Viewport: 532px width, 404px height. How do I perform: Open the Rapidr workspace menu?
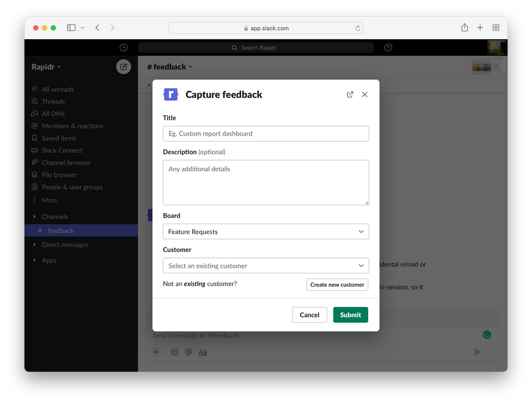pos(46,67)
